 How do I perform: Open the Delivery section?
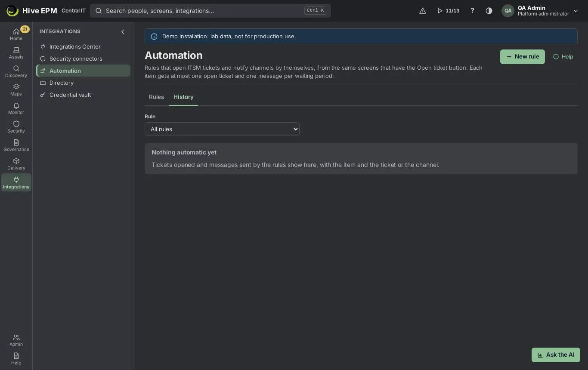pos(16,164)
